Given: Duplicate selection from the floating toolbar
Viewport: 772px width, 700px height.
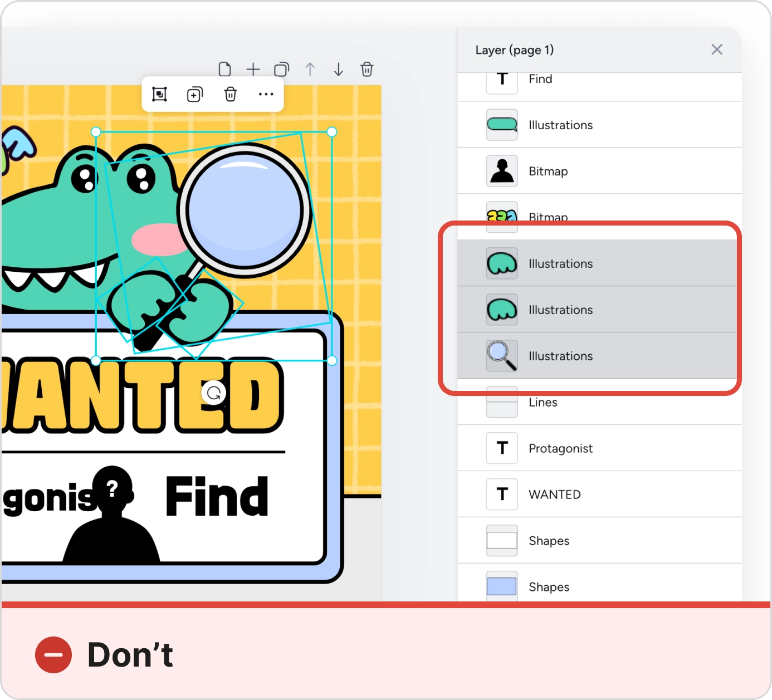Looking at the screenshot, I should (194, 94).
